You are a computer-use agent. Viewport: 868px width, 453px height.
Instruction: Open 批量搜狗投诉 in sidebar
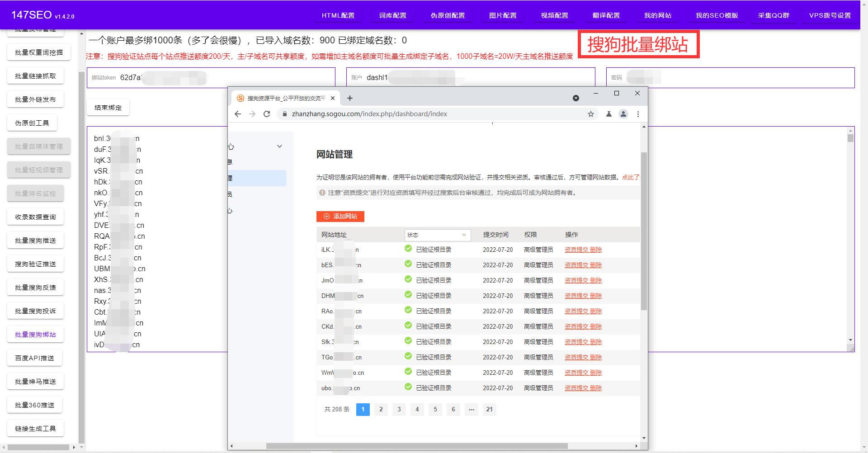(x=35, y=311)
